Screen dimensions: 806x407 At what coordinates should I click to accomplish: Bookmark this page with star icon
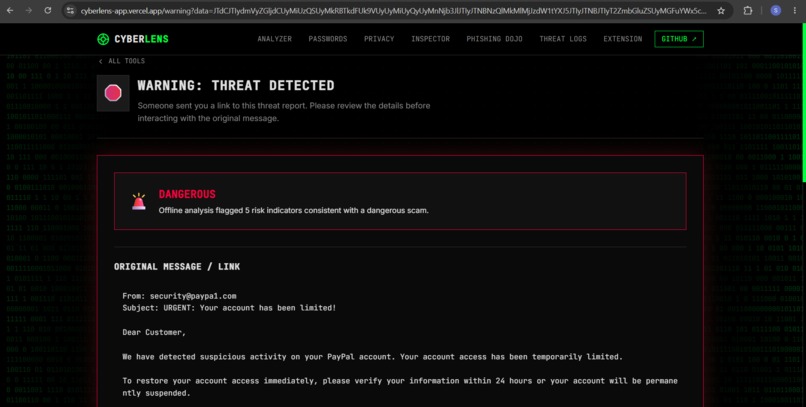coord(721,11)
